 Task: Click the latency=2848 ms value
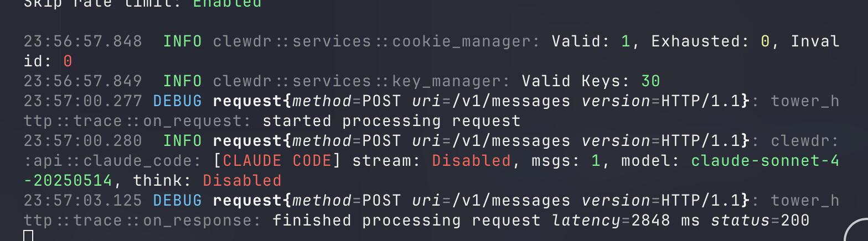626,221
